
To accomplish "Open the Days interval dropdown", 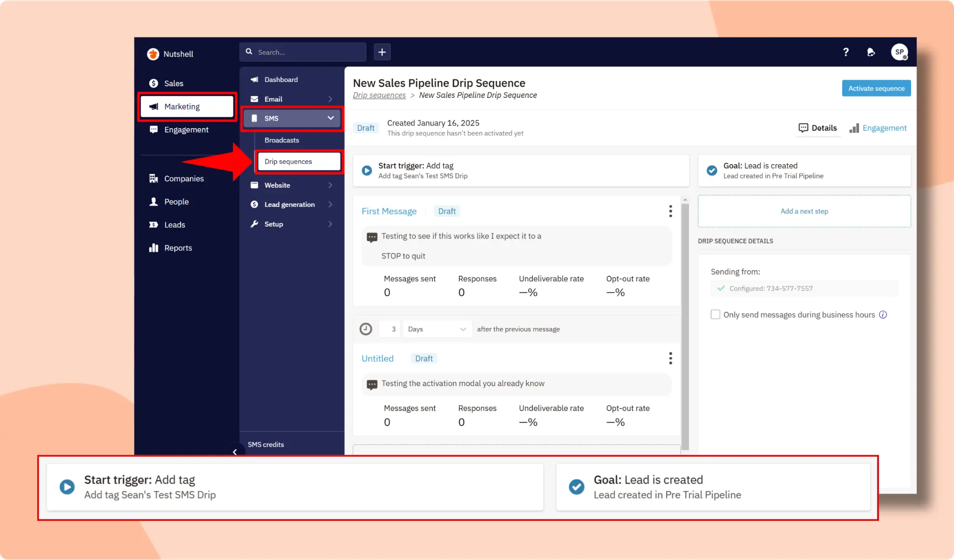I will pyautogui.click(x=436, y=329).
